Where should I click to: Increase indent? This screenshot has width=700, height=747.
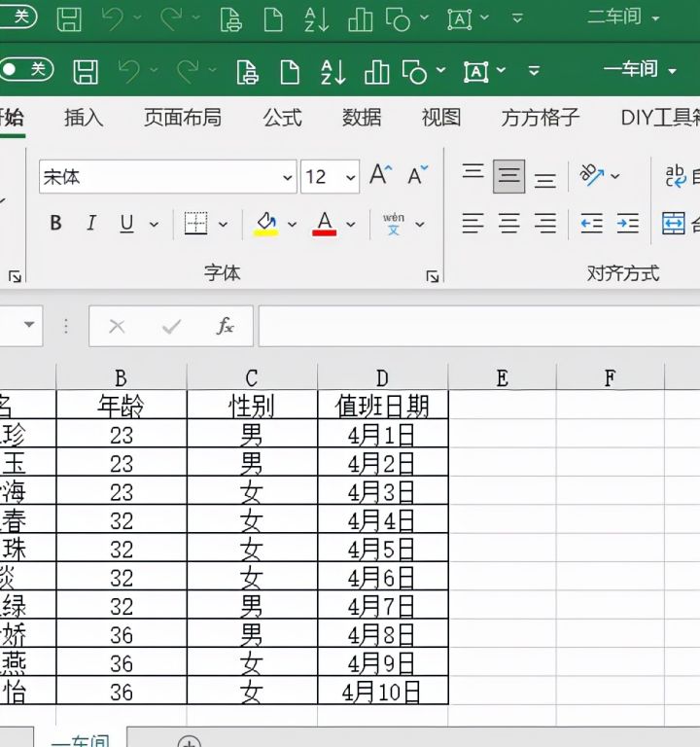(628, 223)
